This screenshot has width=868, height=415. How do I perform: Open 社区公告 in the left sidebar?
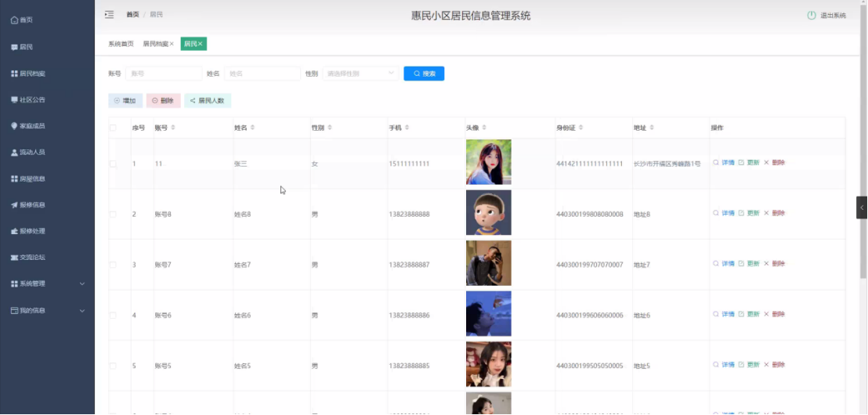[28, 100]
